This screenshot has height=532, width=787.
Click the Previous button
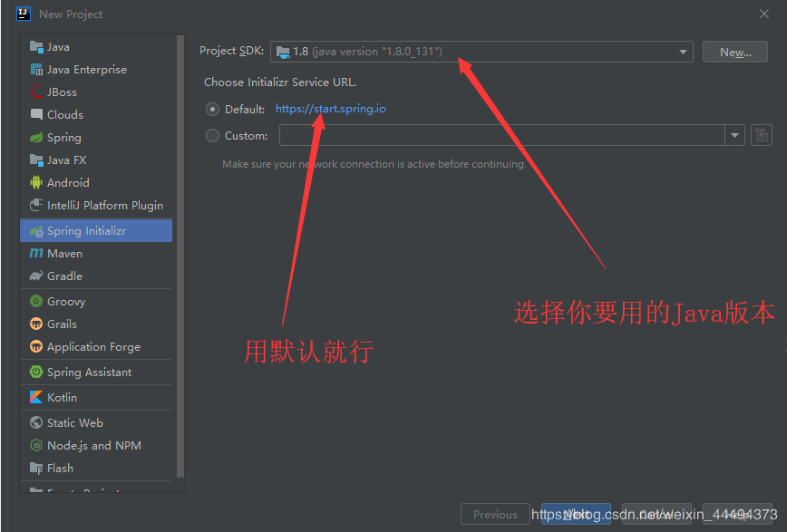point(495,514)
